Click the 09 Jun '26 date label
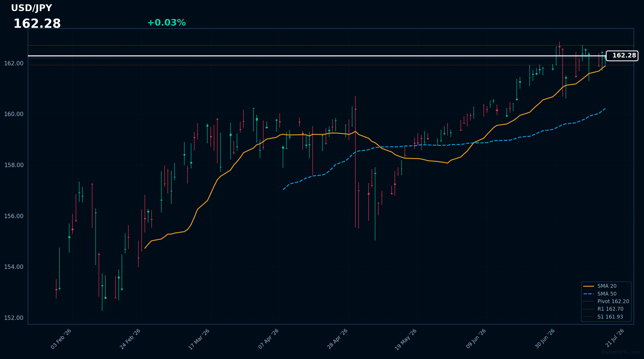 476,338
